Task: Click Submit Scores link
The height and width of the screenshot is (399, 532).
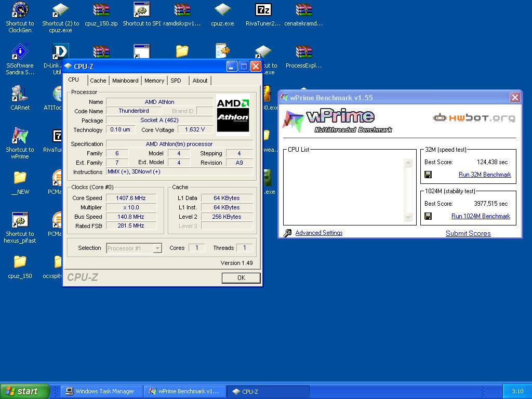Action: 468,233
